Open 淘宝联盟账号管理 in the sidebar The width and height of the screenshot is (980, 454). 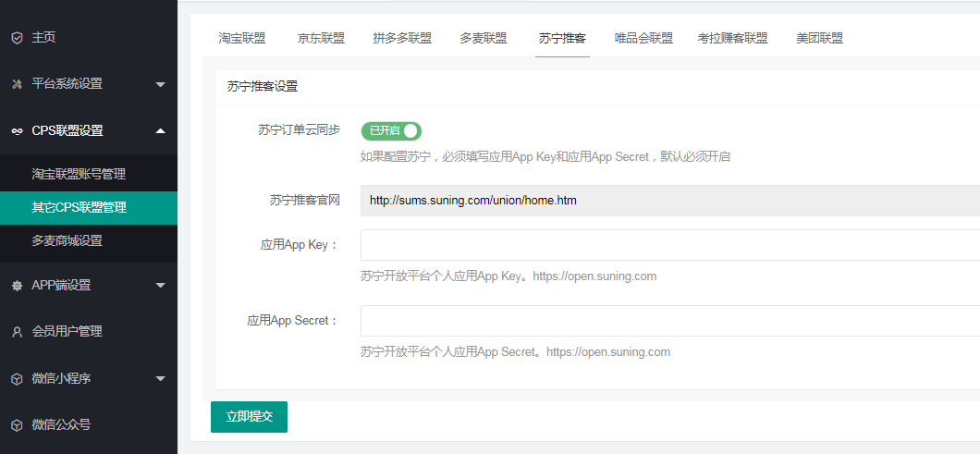(x=89, y=174)
